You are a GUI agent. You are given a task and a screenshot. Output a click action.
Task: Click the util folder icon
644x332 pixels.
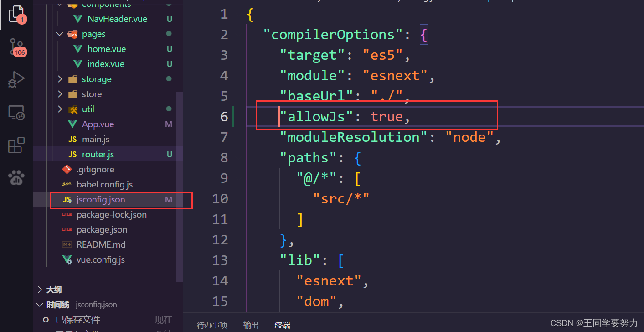pyautogui.click(x=72, y=109)
